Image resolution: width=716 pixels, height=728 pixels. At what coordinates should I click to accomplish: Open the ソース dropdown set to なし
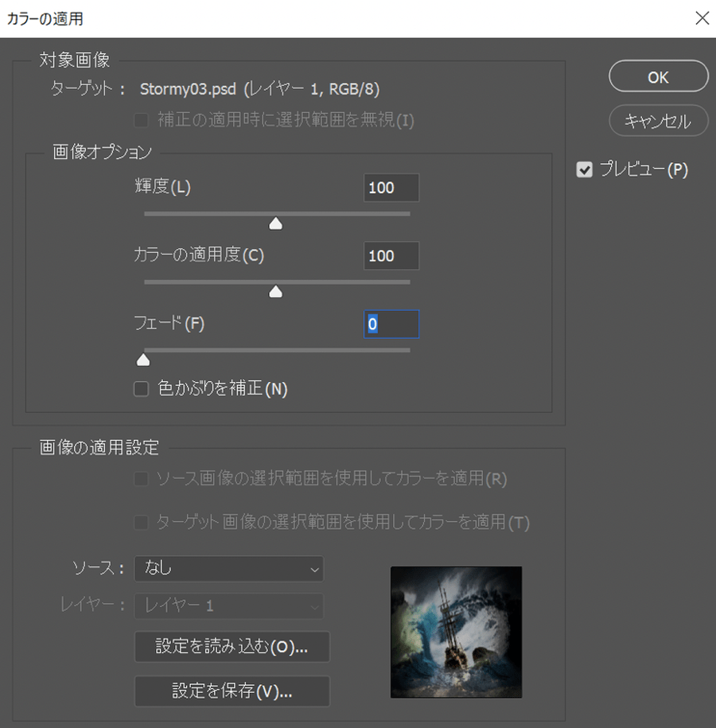(229, 568)
